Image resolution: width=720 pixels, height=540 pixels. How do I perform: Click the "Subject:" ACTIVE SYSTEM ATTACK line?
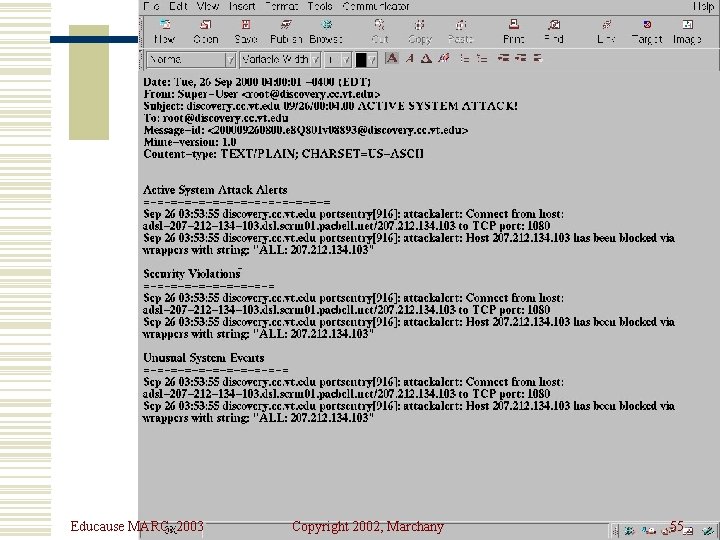coord(330,106)
